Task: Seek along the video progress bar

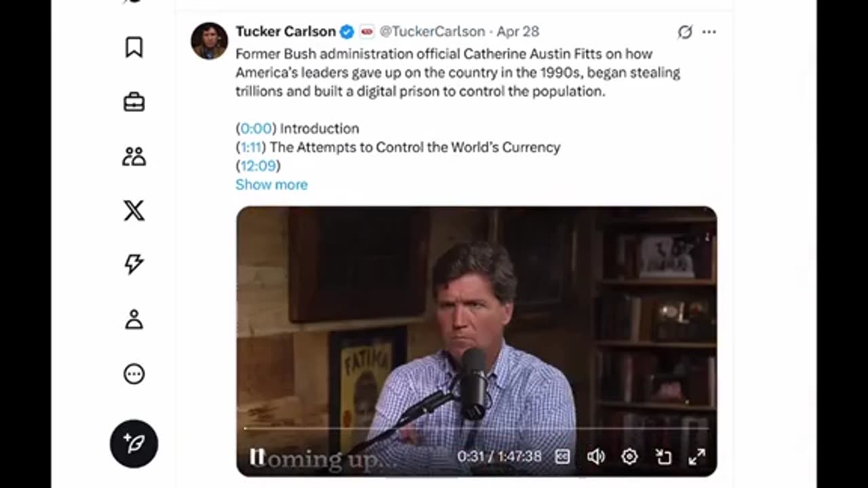Action: click(x=476, y=428)
